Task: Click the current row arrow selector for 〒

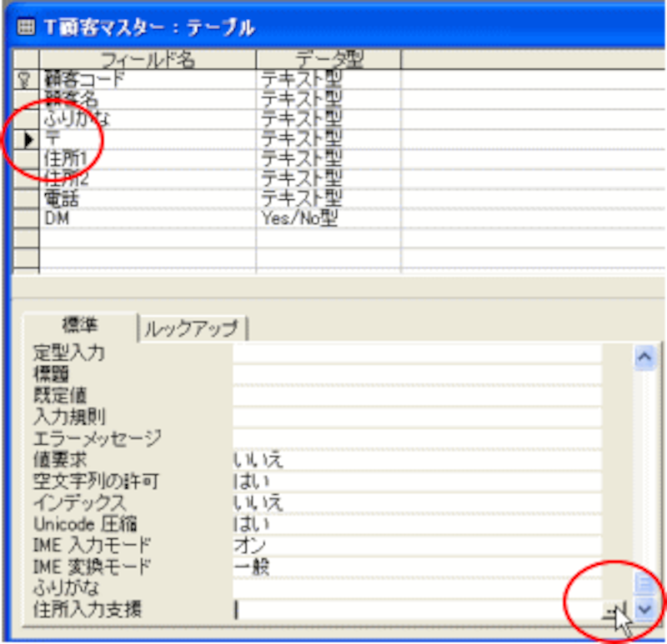Action: 26,139
